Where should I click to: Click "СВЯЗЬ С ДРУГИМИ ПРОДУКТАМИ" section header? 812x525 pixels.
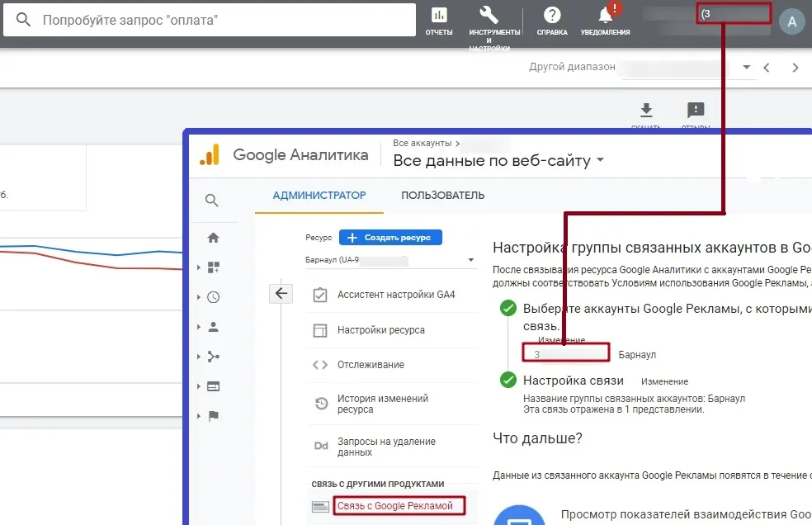pos(377,484)
